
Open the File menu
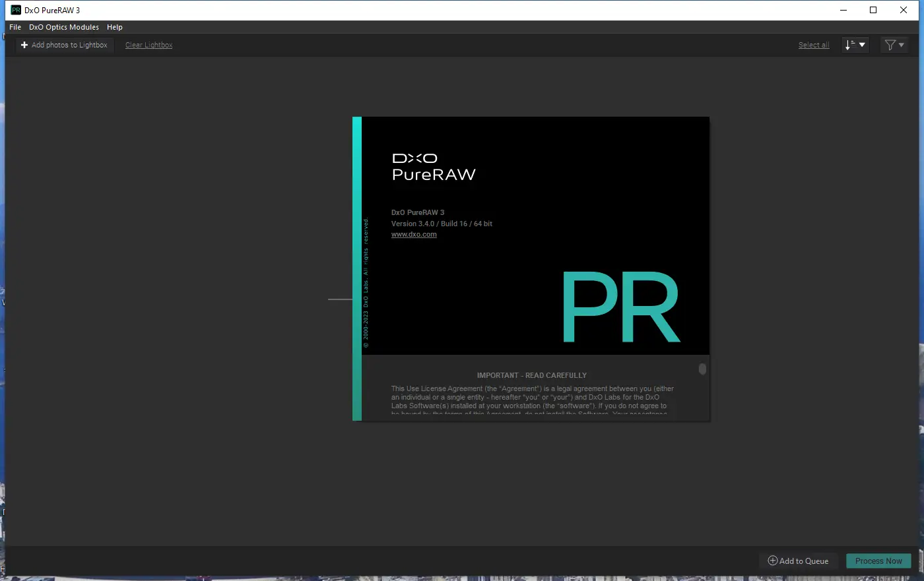pos(15,27)
